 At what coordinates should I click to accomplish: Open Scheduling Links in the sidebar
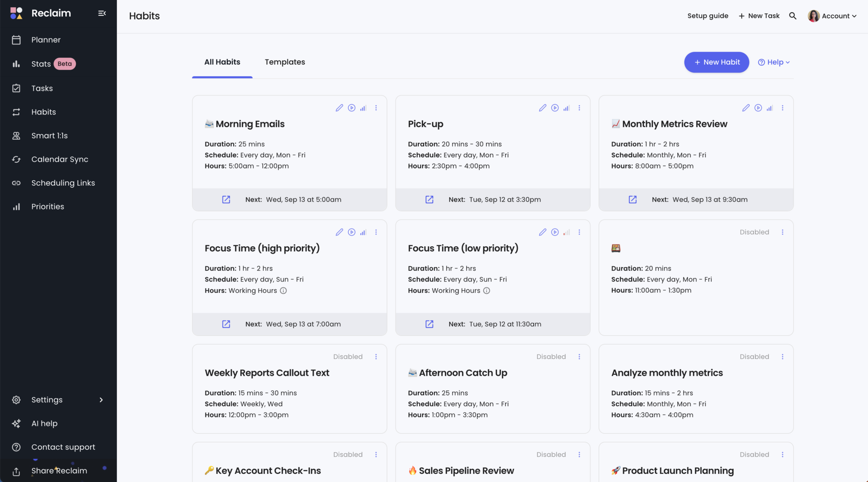pyautogui.click(x=63, y=183)
